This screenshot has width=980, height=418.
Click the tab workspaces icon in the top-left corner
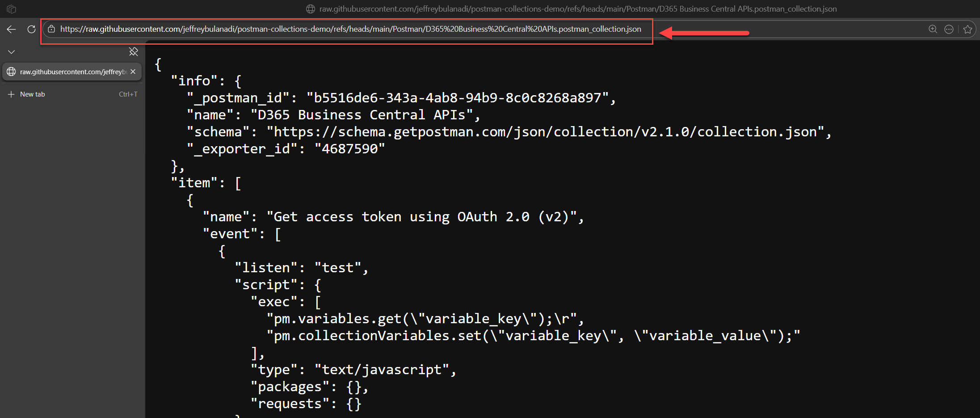11,8
